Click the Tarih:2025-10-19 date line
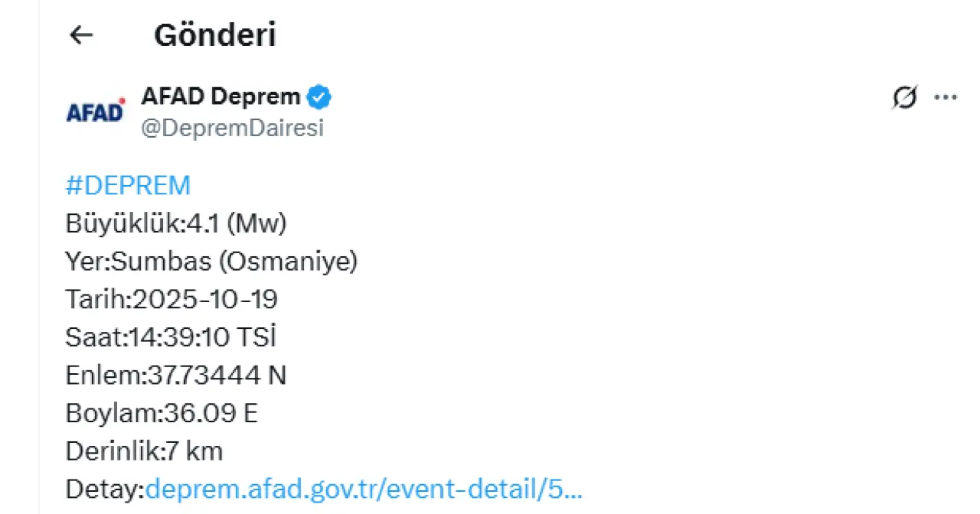 tap(171, 299)
